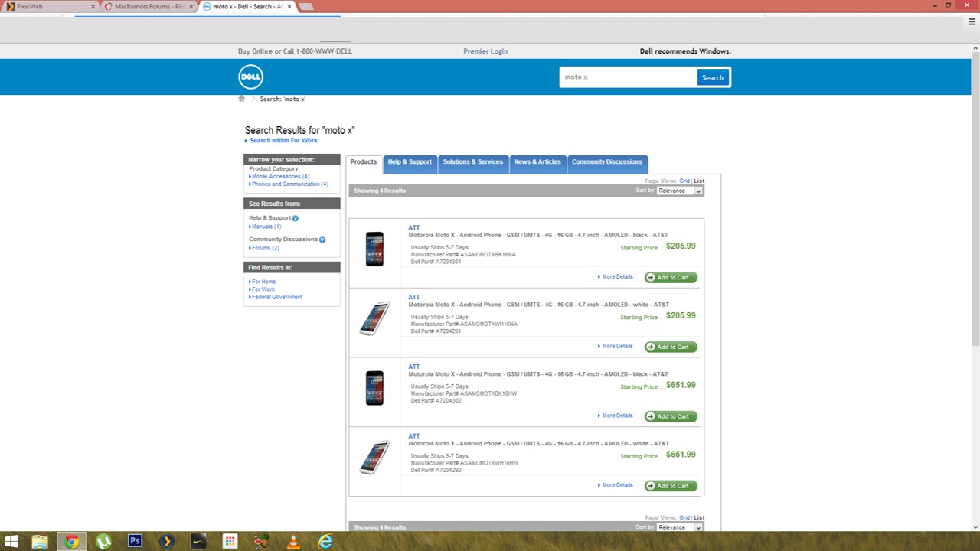Close the moto x Dell Search tab
980x551 pixels.
(289, 6)
